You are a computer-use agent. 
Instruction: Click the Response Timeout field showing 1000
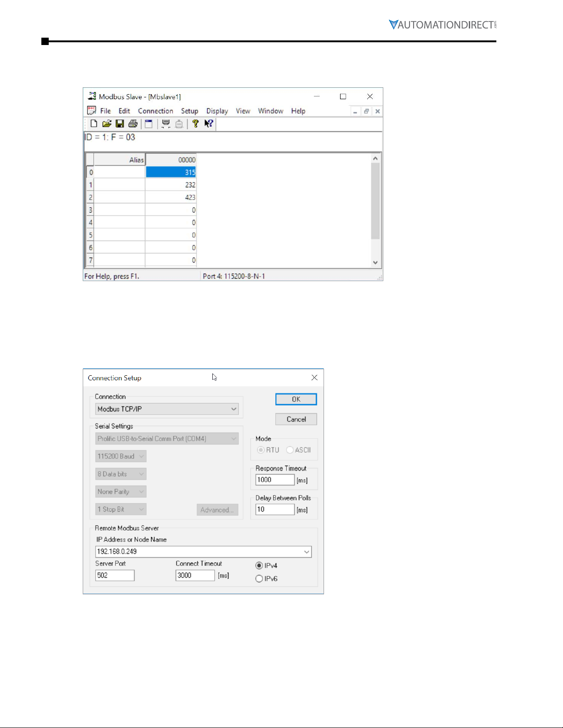coord(275,480)
